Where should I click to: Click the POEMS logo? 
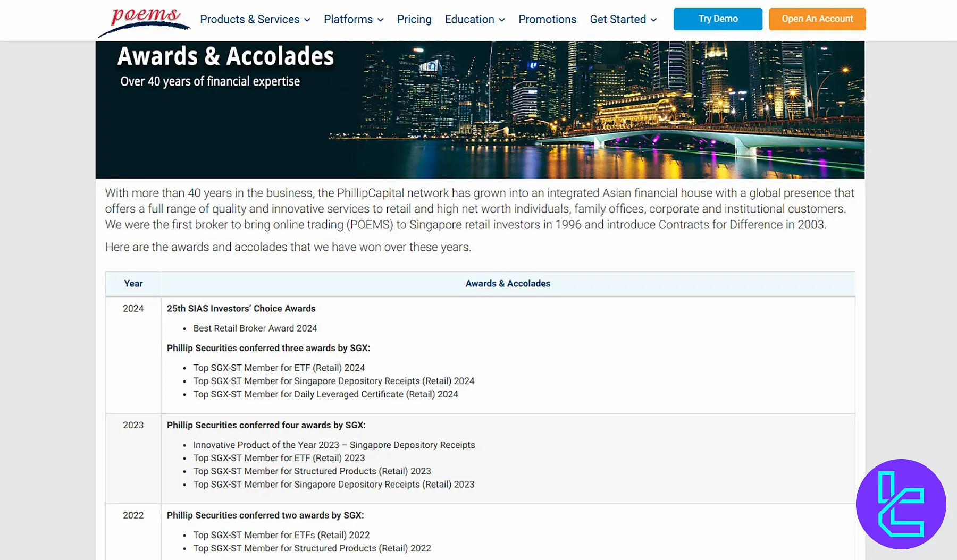(144, 21)
